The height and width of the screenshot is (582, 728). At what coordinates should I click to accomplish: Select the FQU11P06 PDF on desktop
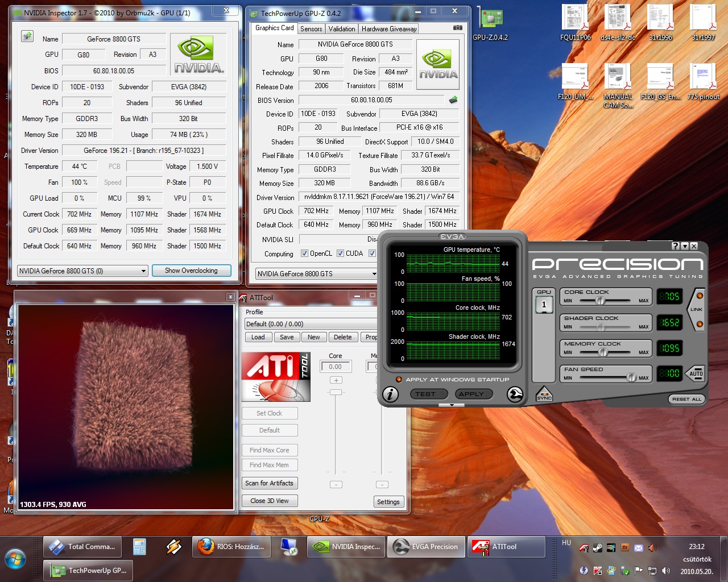576,23
